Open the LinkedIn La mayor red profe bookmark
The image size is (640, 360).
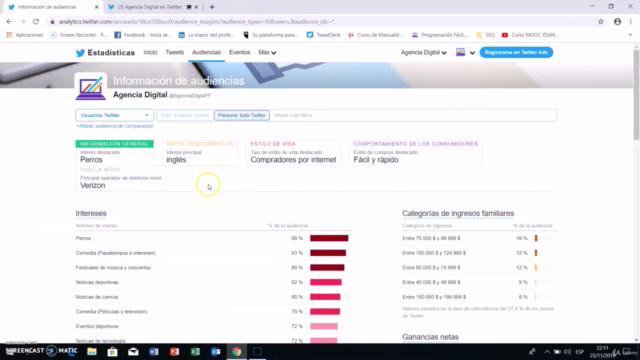point(206,35)
